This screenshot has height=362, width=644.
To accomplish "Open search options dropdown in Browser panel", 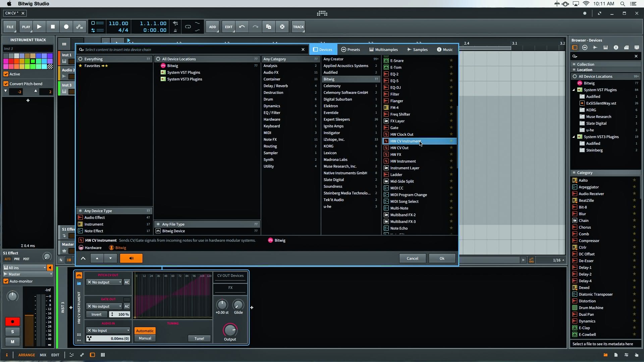I will pos(575,56).
